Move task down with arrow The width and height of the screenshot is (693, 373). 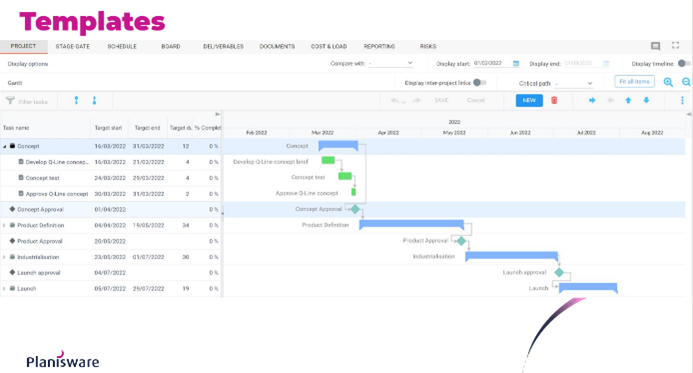coord(646,100)
